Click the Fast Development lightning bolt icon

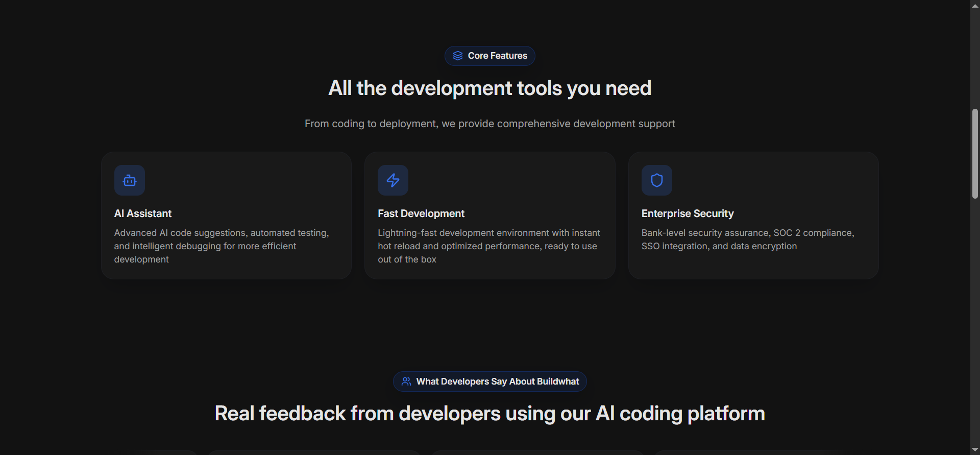pos(393,180)
